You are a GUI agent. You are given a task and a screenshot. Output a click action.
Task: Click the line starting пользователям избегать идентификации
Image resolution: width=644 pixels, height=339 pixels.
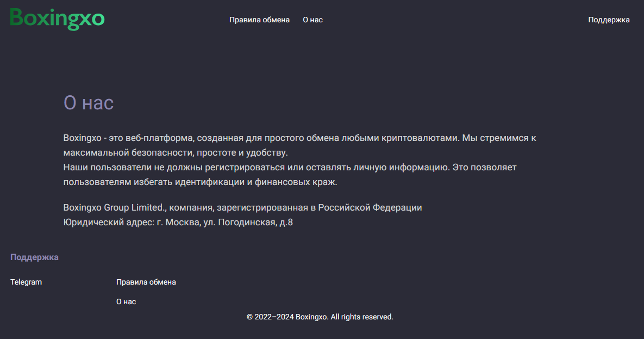(x=200, y=182)
